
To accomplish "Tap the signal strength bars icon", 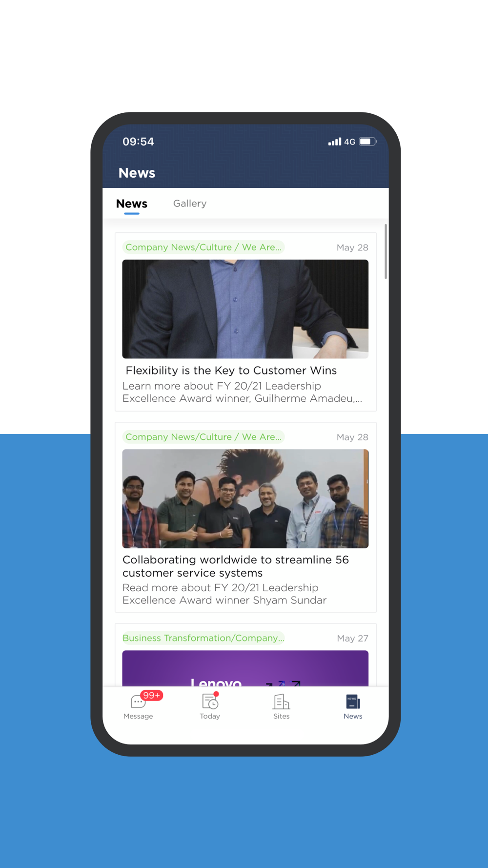I will click(x=335, y=142).
